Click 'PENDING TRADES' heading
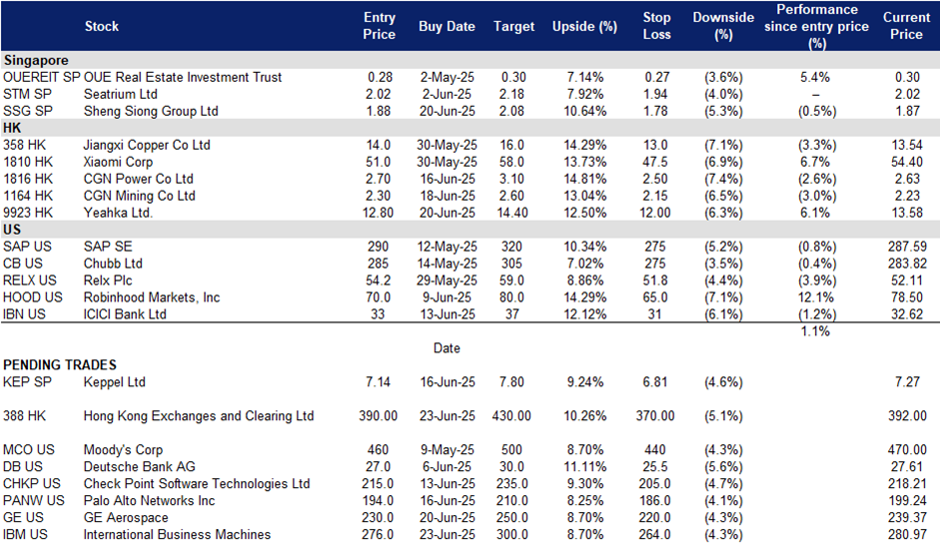Image resolution: width=940 pixels, height=560 pixels. 59,364
